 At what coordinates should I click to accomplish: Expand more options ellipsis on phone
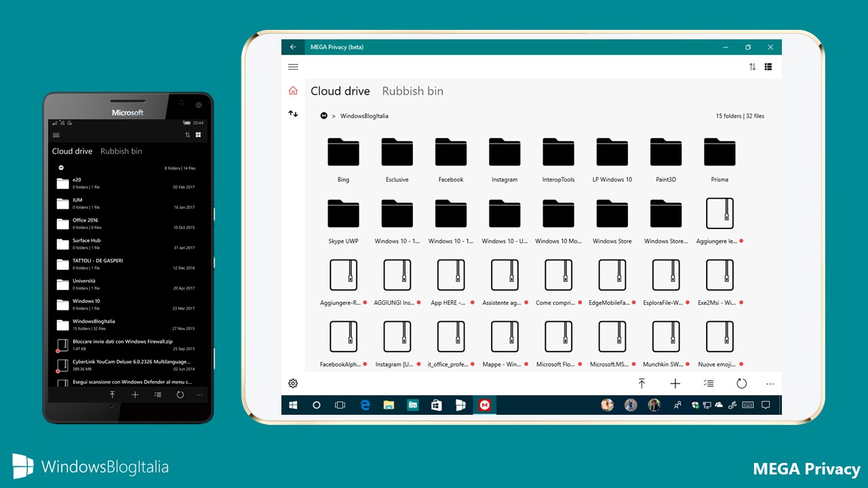coord(199,394)
